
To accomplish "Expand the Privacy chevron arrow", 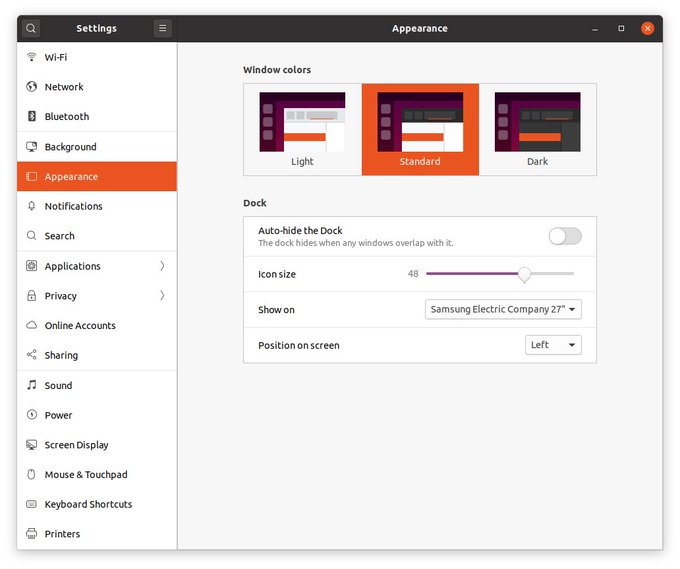I will (162, 296).
